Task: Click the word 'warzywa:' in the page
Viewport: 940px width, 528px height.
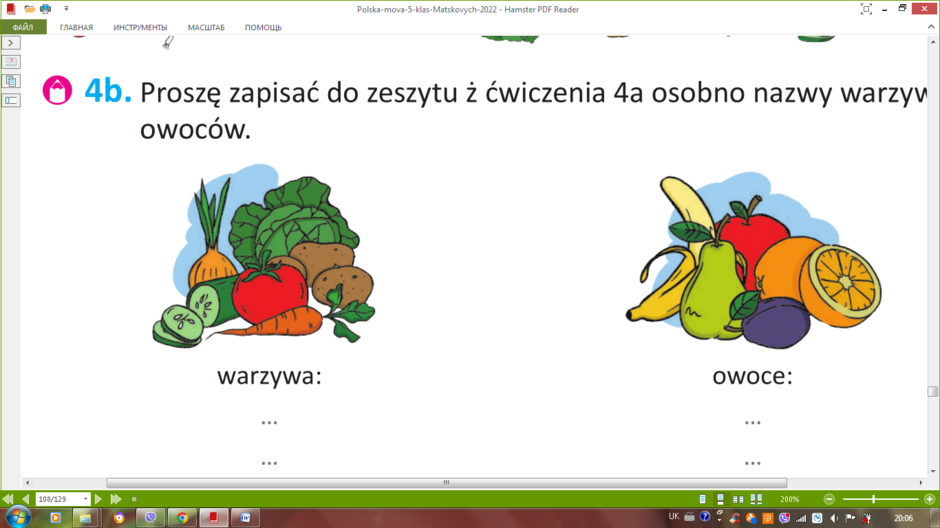Action: point(269,376)
